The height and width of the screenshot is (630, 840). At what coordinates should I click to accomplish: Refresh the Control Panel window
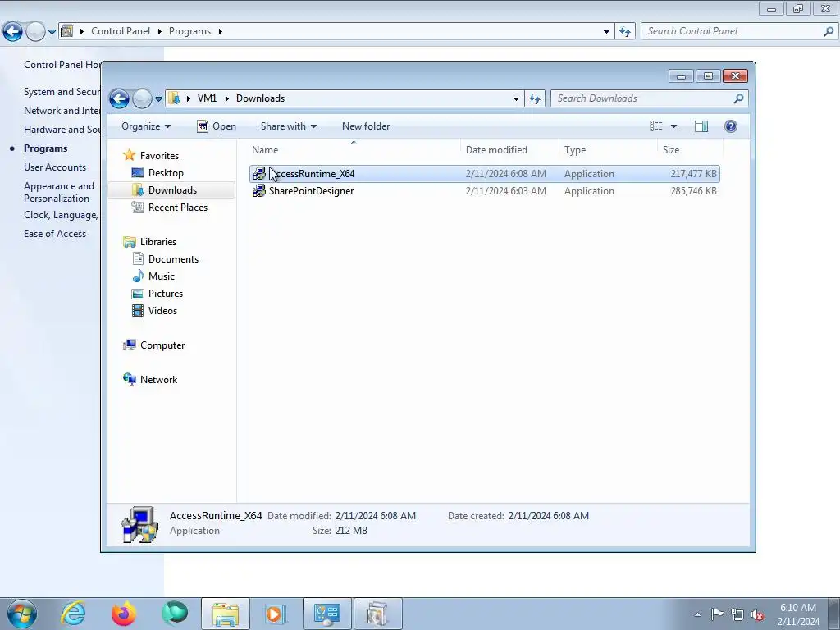(624, 31)
